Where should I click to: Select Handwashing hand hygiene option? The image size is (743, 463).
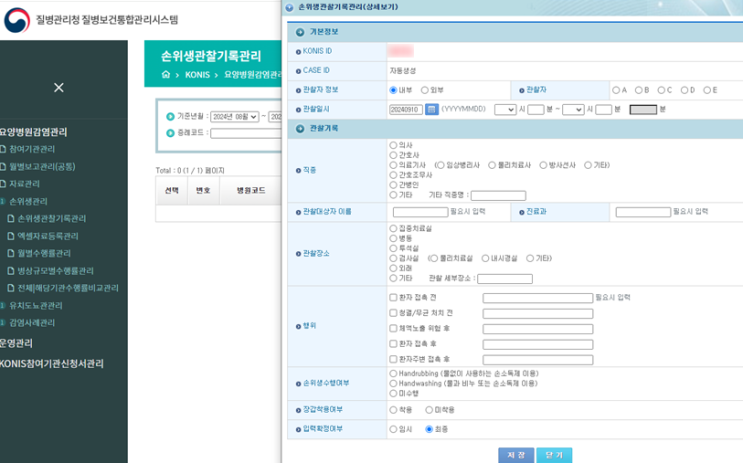393,383
